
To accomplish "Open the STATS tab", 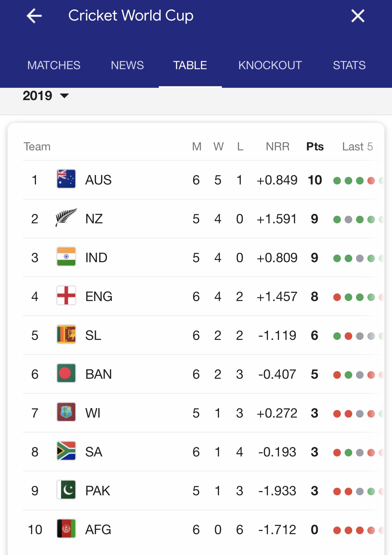I will (x=349, y=65).
